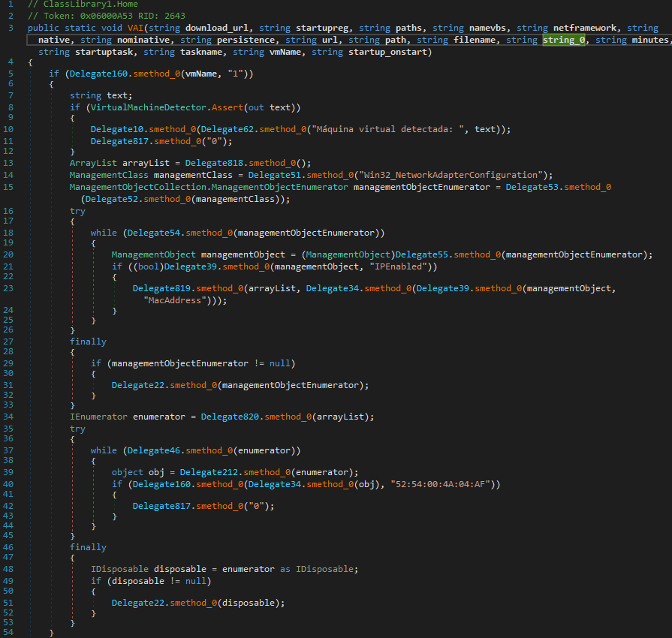Viewport: 672px width, 638px height.
Task: Click the enumerator variable declared on line 34
Action: click(x=159, y=417)
